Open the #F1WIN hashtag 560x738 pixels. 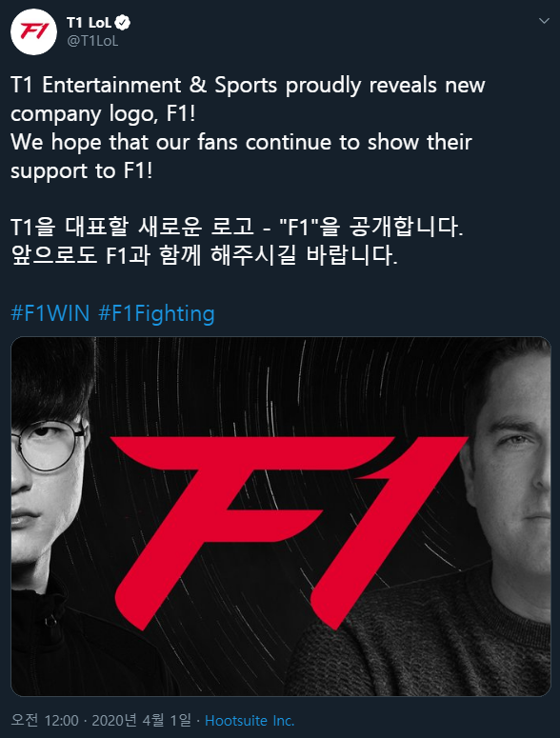click(50, 313)
